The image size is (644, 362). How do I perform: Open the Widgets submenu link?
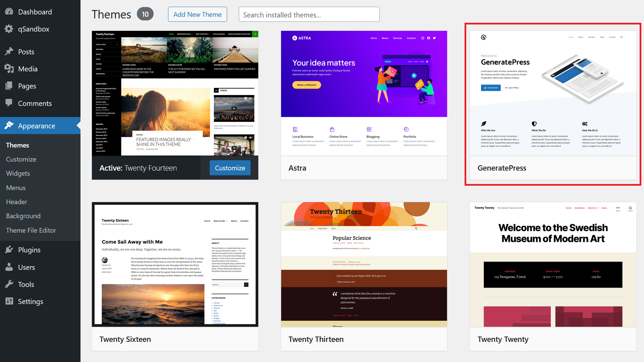tap(18, 173)
